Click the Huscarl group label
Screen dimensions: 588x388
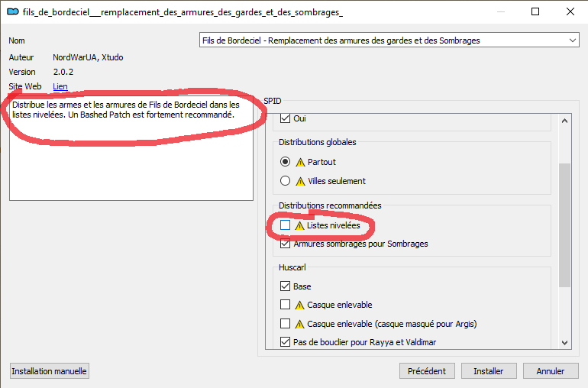click(x=292, y=267)
